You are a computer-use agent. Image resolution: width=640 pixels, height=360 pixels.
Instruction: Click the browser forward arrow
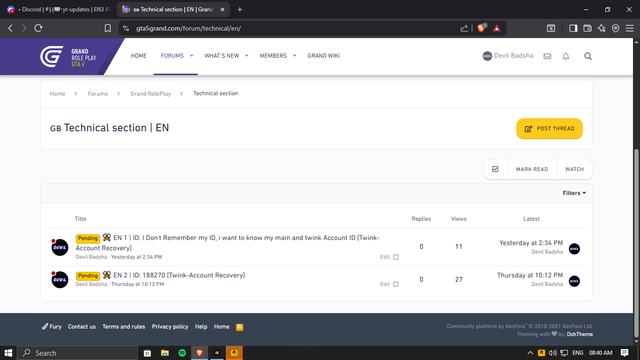coord(24,28)
